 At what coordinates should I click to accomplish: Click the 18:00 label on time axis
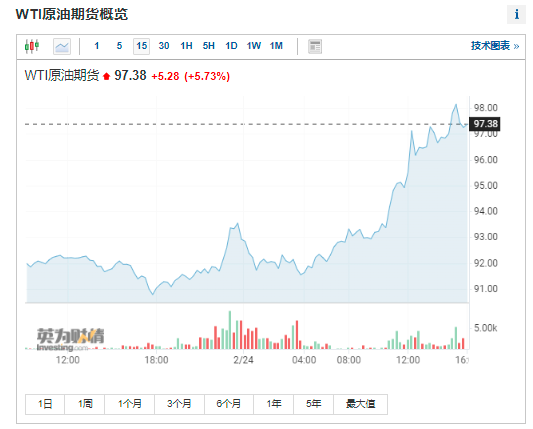tap(156, 360)
